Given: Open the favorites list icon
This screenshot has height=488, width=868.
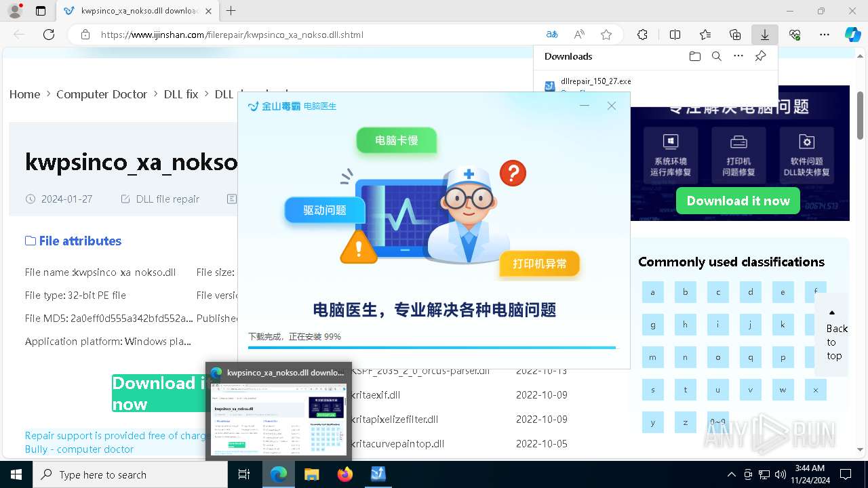Looking at the screenshot, I should pyautogui.click(x=705, y=35).
